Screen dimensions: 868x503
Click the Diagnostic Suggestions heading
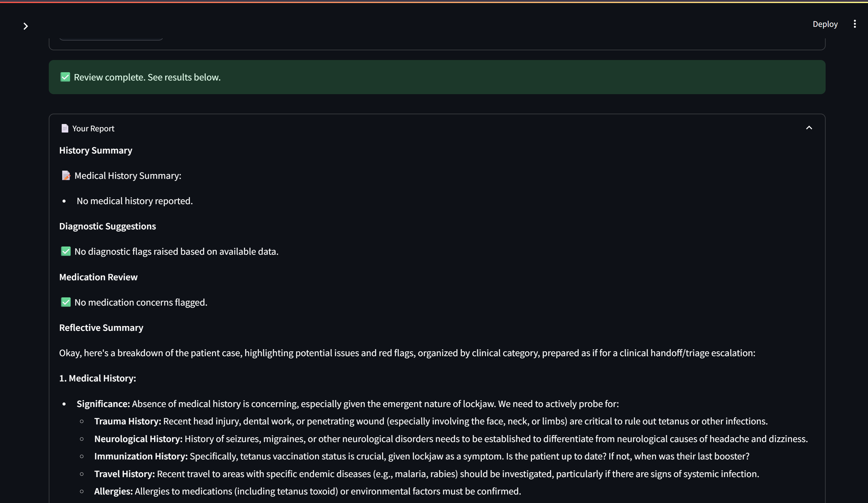tap(107, 226)
